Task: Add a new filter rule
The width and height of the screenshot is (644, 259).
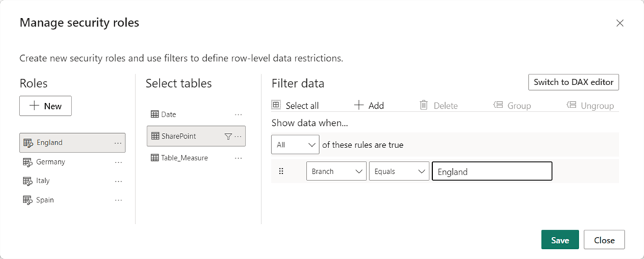Action: (x=369, y=105)
